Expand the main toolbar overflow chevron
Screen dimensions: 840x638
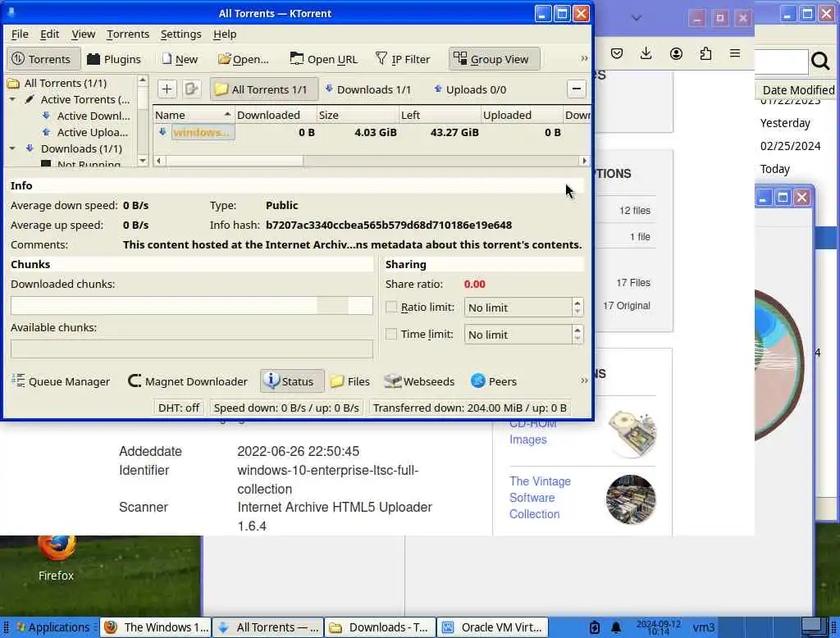584,58
